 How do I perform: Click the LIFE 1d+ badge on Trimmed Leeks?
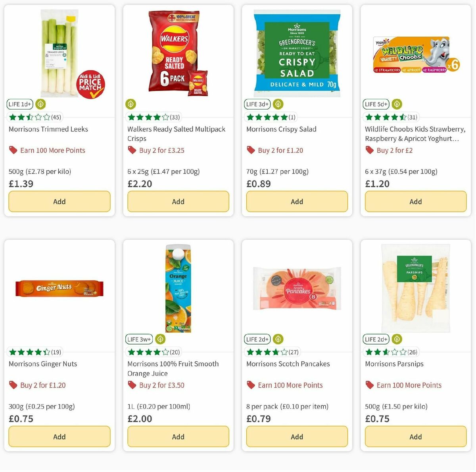(19, 104)
